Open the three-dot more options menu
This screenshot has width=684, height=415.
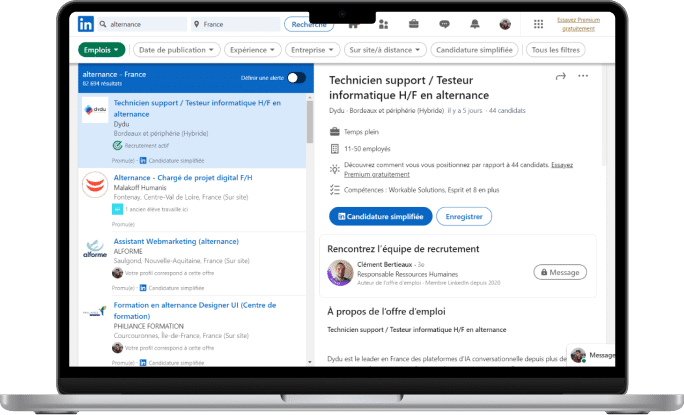click(x=583, y=76)
